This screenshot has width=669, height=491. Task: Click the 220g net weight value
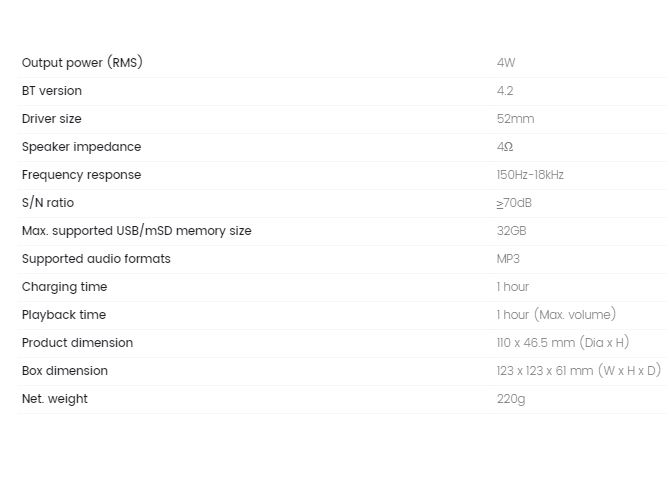(x=511, y=399)
